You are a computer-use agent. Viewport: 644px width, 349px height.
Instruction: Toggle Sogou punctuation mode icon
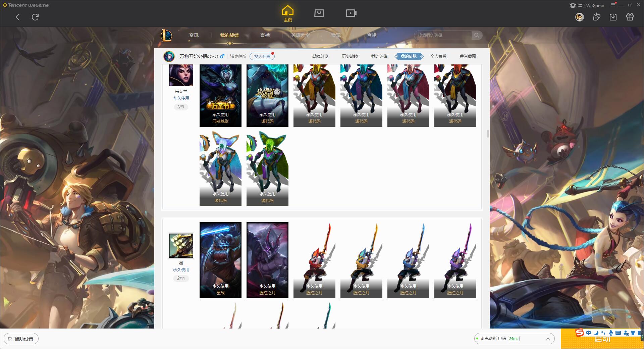click(603, 333)
